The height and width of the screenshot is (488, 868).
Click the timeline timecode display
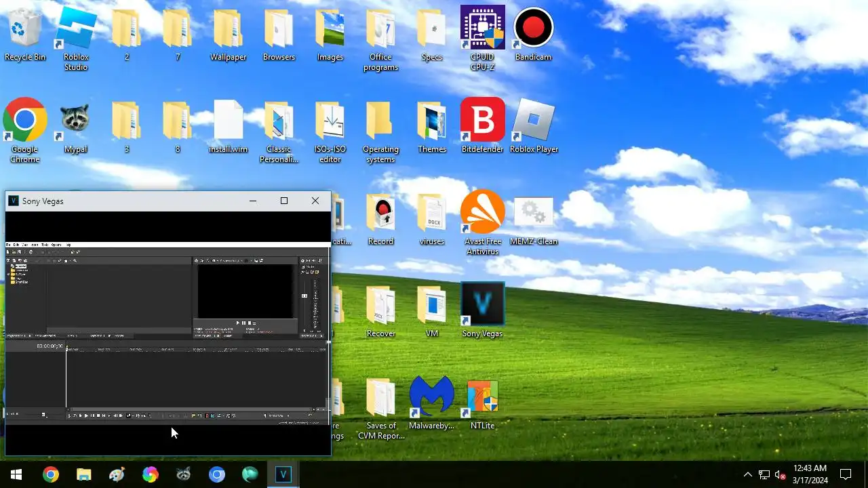click(x=50, y=346)
